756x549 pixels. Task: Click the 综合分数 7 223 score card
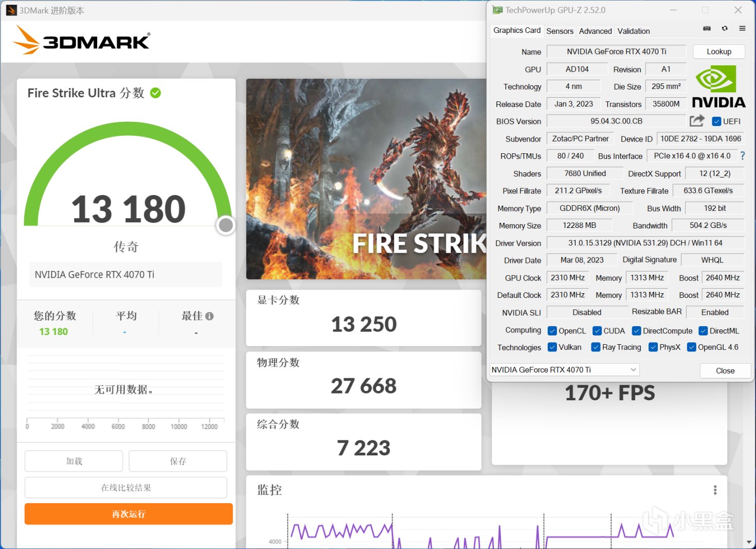364,441
